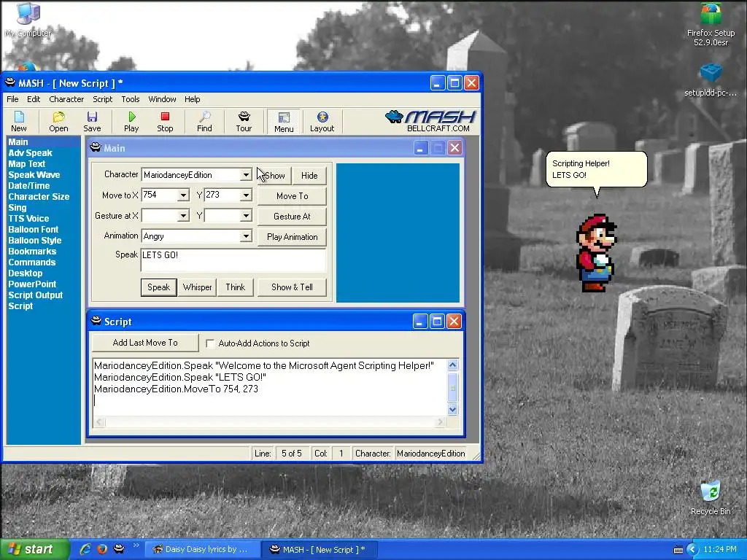Click the MASH Bellcraft.com logo

pyautogui.click(x=430, y=121)
